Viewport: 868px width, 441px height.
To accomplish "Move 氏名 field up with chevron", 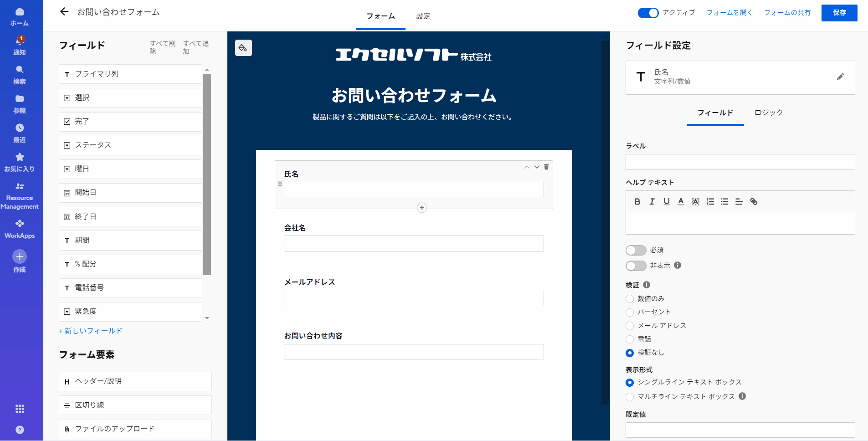I will pyautogui.click(x=527, y=167).
